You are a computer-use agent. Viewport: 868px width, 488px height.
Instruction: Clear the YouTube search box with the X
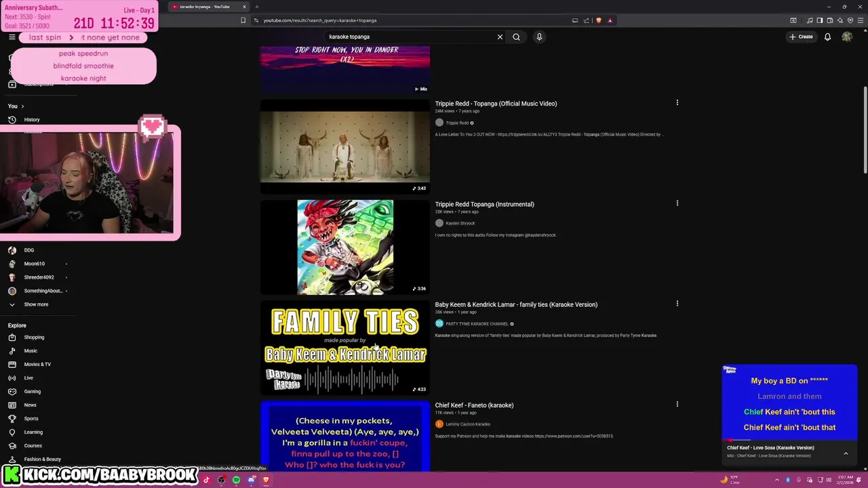(x=500, y=37)
